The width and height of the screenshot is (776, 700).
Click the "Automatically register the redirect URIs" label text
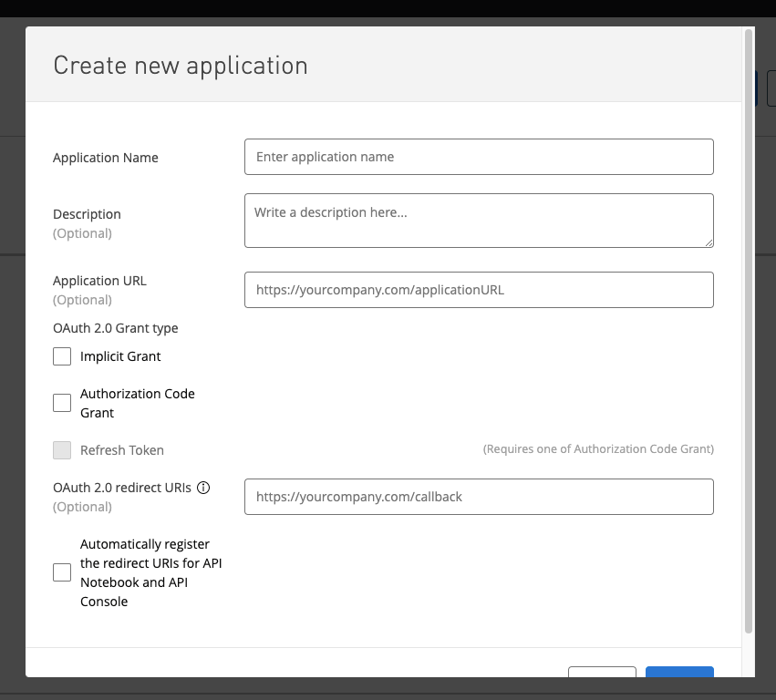coord(150,572)
